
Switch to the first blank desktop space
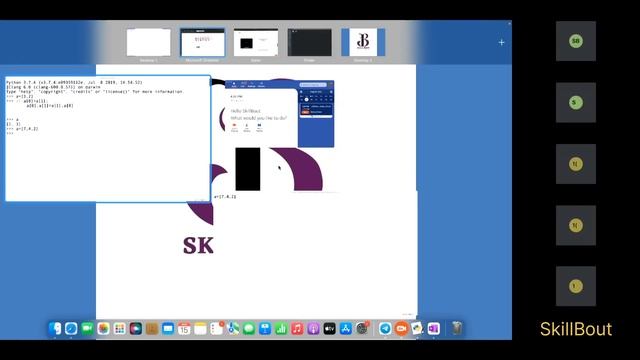point(149,42)
